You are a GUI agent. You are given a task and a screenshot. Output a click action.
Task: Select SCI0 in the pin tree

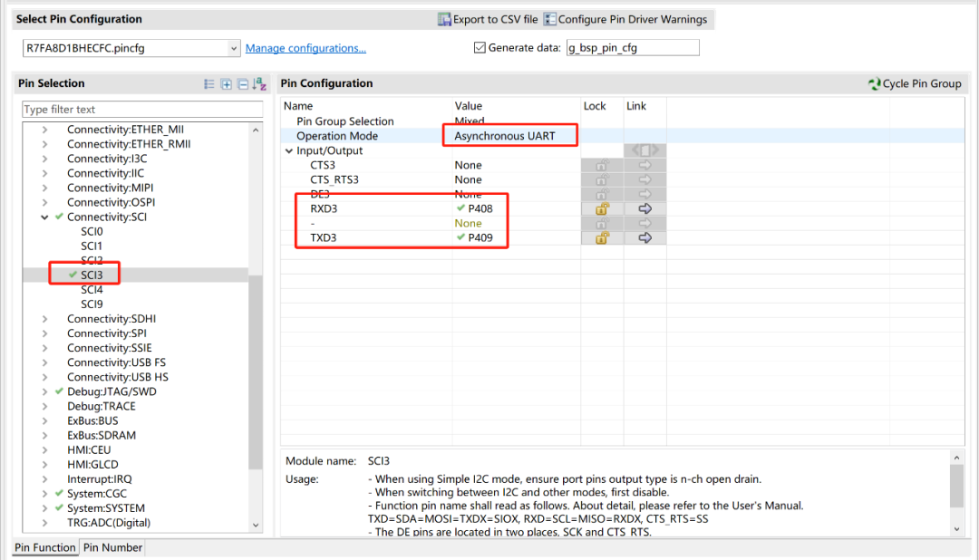coord(92,232)
